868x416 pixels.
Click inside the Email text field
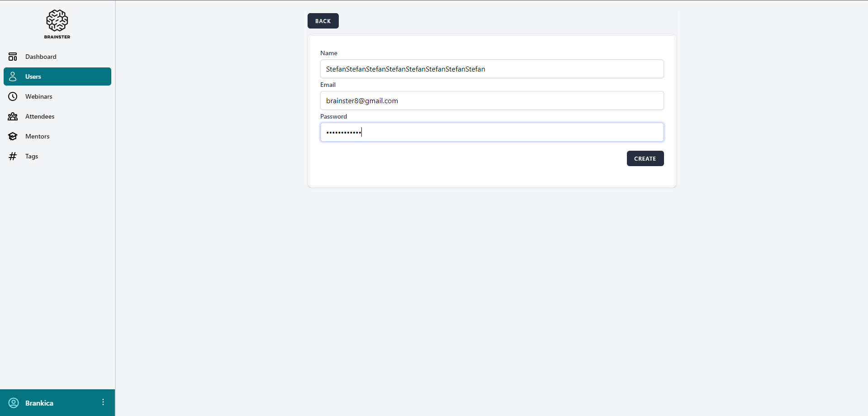(x=492, y=100)
